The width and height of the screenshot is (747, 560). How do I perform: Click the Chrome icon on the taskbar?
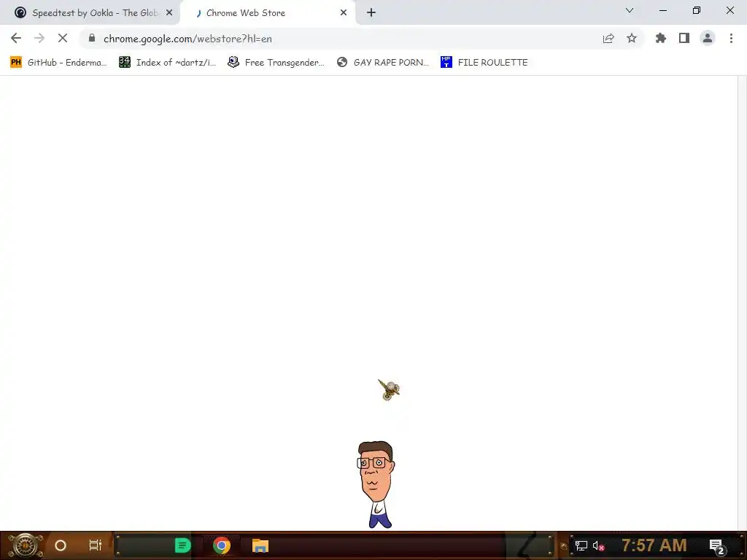(x=222, y=545)
